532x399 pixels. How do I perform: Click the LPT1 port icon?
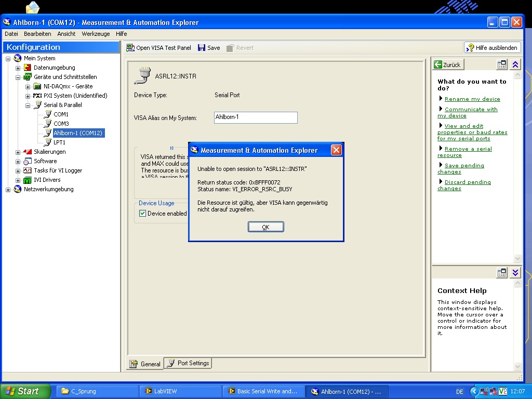click(48, 142)
